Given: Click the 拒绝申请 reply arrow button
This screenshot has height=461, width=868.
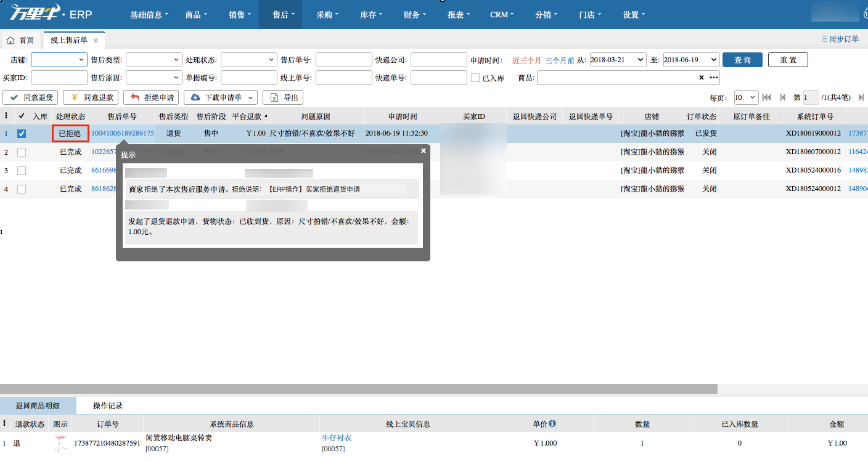Looking at the screenshot, I should coord(151,97).
